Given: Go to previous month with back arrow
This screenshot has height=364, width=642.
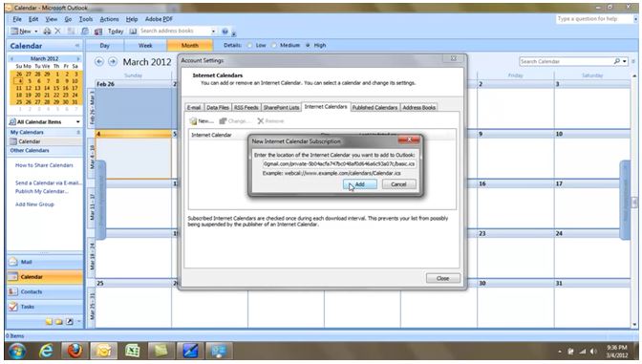Looking at the screenshot, I should pyautogui.click(x=99, y=61).
